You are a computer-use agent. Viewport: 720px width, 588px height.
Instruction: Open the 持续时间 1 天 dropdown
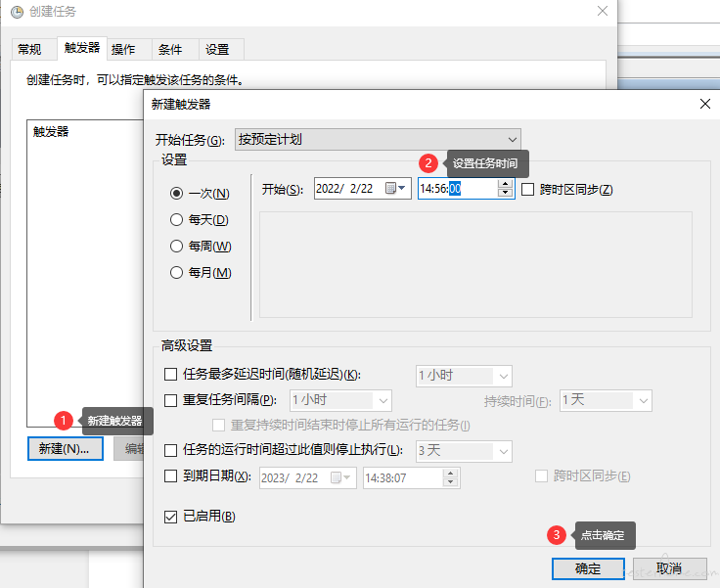[606, 400]
